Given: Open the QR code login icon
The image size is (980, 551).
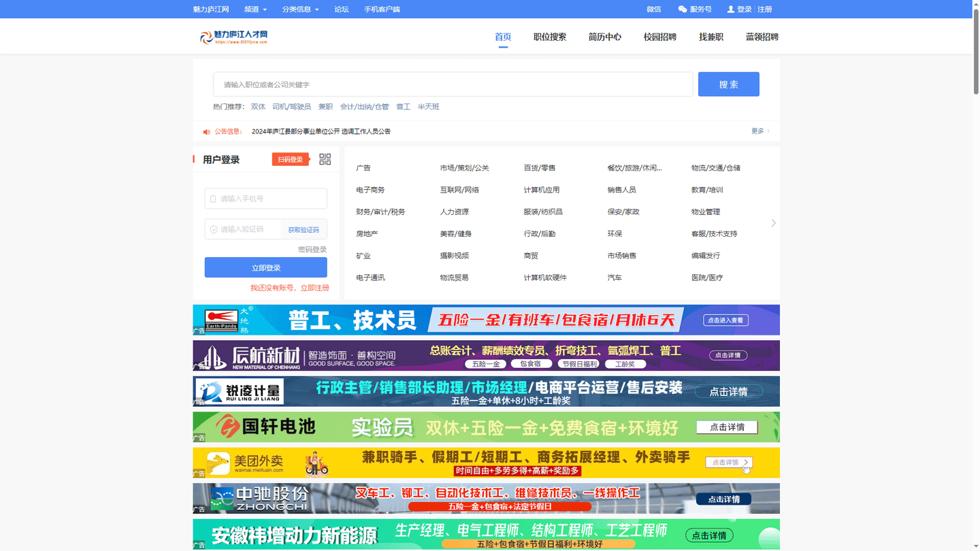Looking at the screenshot, I should 325,159.
